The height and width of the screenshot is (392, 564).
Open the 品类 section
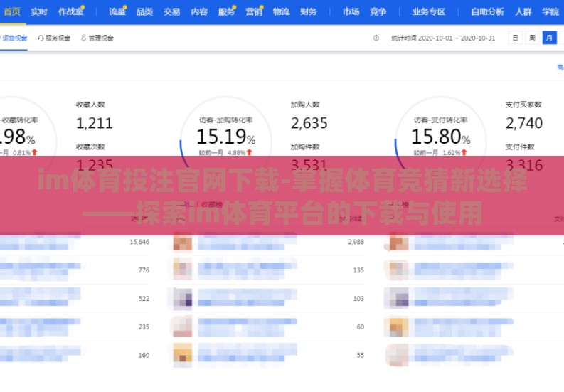coord(144,11)
